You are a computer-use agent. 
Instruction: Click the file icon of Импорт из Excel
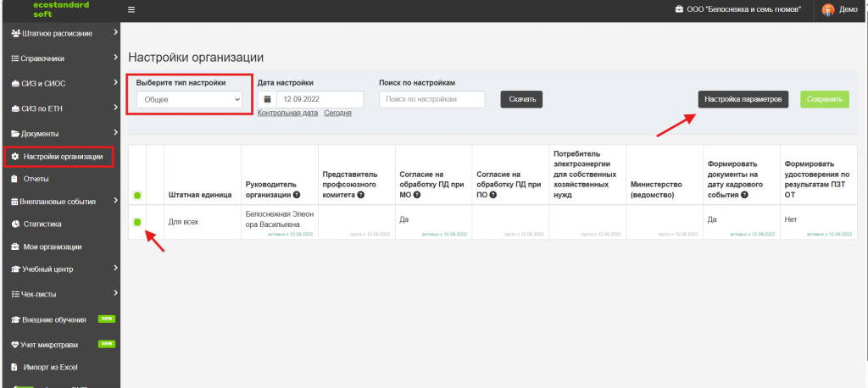tap(15, 367)
